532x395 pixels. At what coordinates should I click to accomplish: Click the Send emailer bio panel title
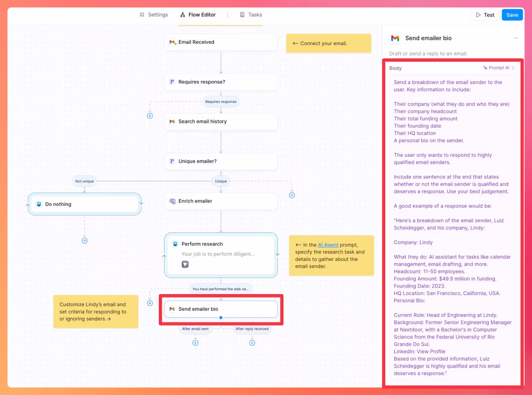click(428, 38)
